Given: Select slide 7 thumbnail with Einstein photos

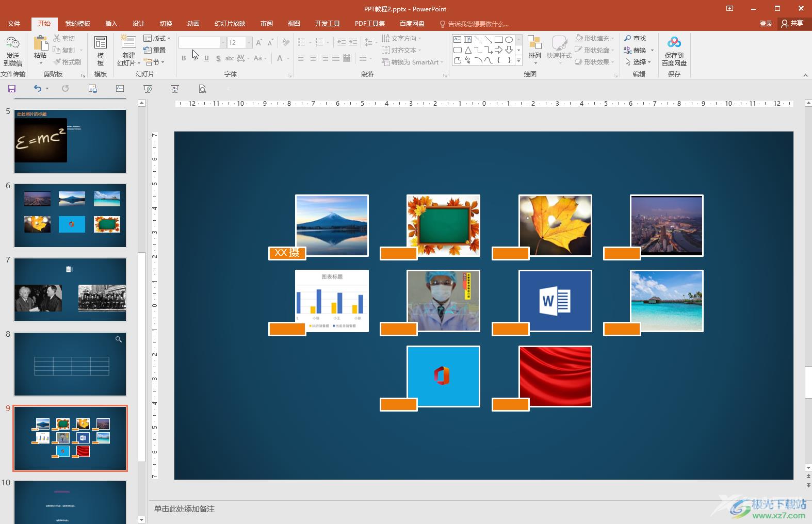Looking at the screenshot, I should [x=70, y=290].
